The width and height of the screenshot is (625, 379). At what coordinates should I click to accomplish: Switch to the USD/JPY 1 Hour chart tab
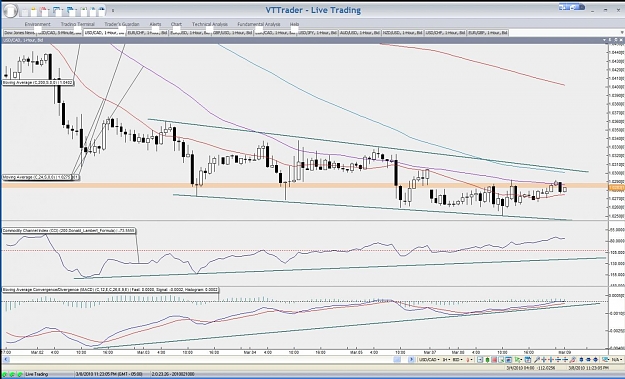[318, 33]
